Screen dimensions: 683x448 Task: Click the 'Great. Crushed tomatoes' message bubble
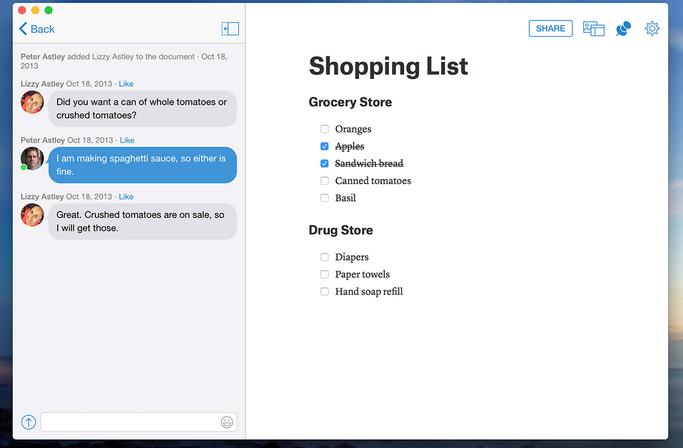142,221
